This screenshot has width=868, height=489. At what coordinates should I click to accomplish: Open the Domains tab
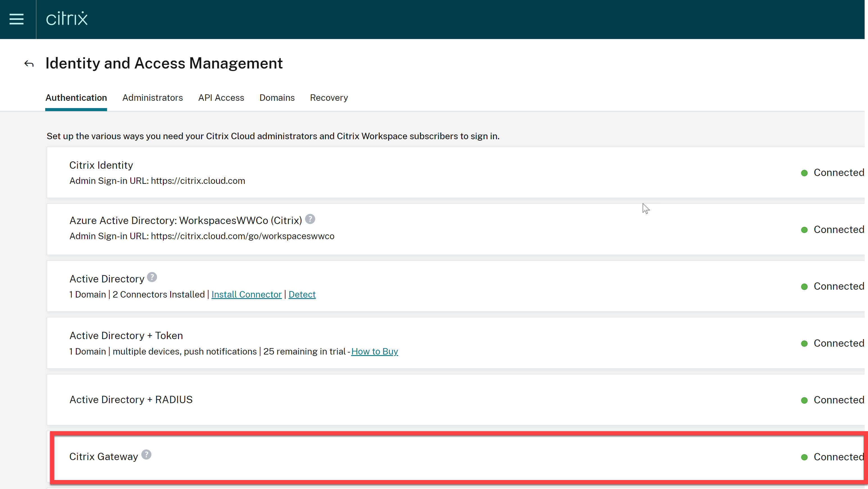[x=277, y=98]
